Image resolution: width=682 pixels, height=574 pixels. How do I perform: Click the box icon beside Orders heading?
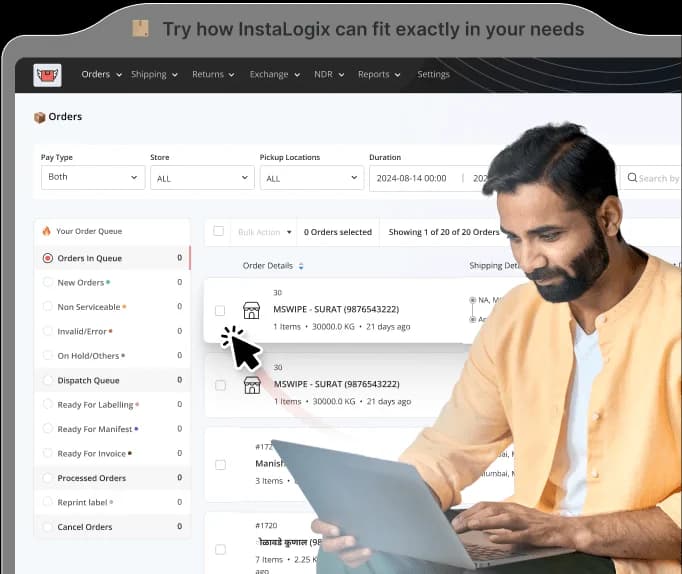tap(40, 117)
